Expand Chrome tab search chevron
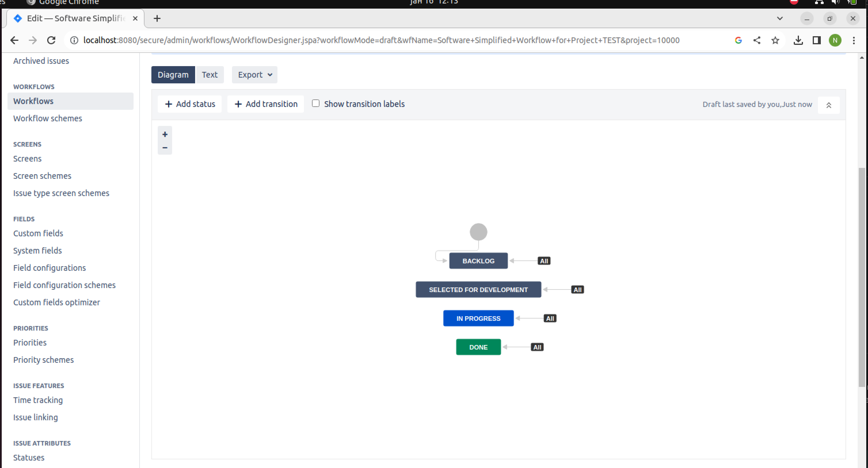Image resolution: width=868 pixels, height=468 pixels. (779, 18)
